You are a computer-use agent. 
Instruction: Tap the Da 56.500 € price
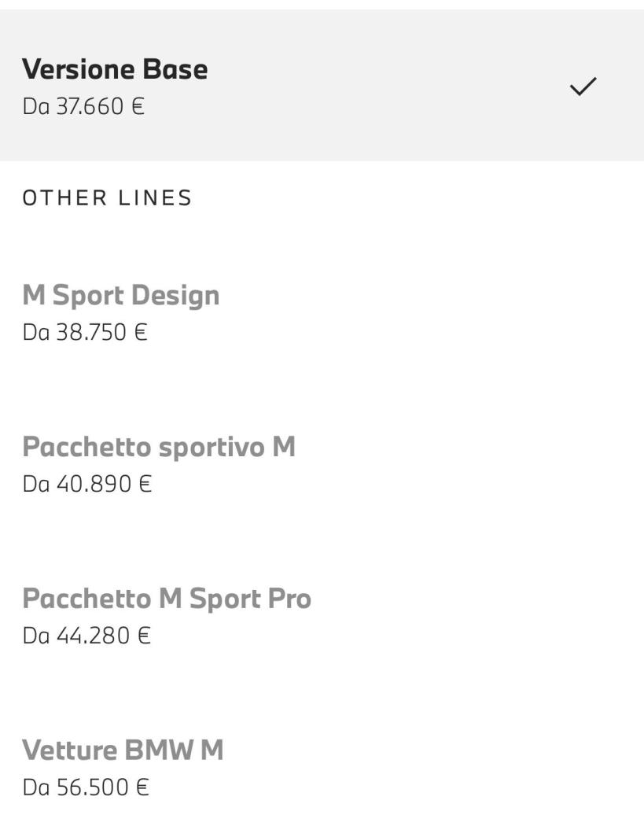click(x=86, y=787)
